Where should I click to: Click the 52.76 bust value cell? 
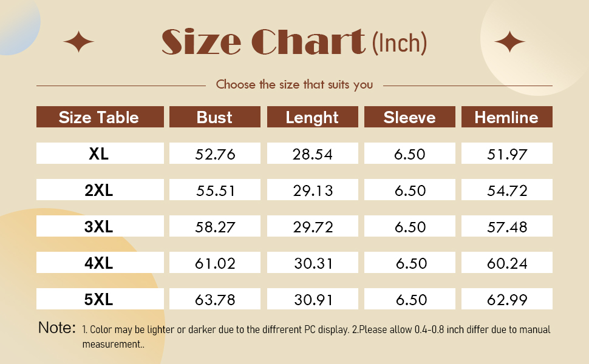(214, 153)
